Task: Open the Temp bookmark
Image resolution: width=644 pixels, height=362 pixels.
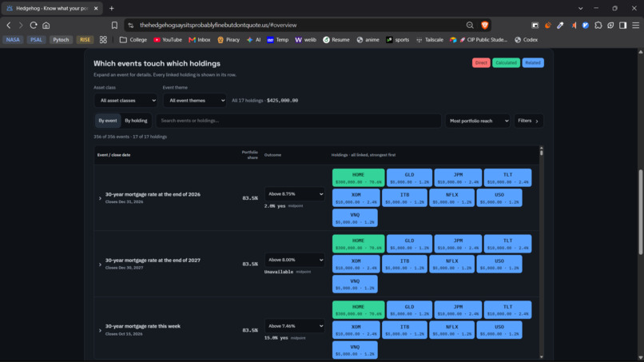Action: pyautogui.click(x=277, y=40)
